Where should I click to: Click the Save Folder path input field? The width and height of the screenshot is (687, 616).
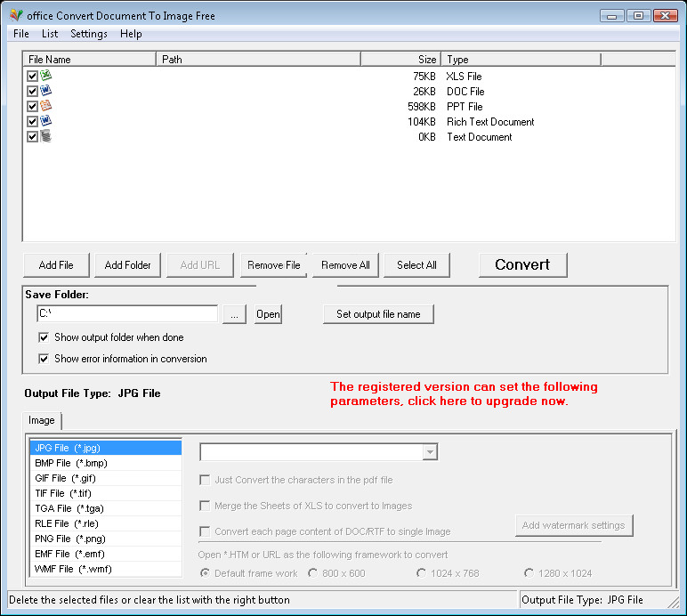click(x=127, y=313)
